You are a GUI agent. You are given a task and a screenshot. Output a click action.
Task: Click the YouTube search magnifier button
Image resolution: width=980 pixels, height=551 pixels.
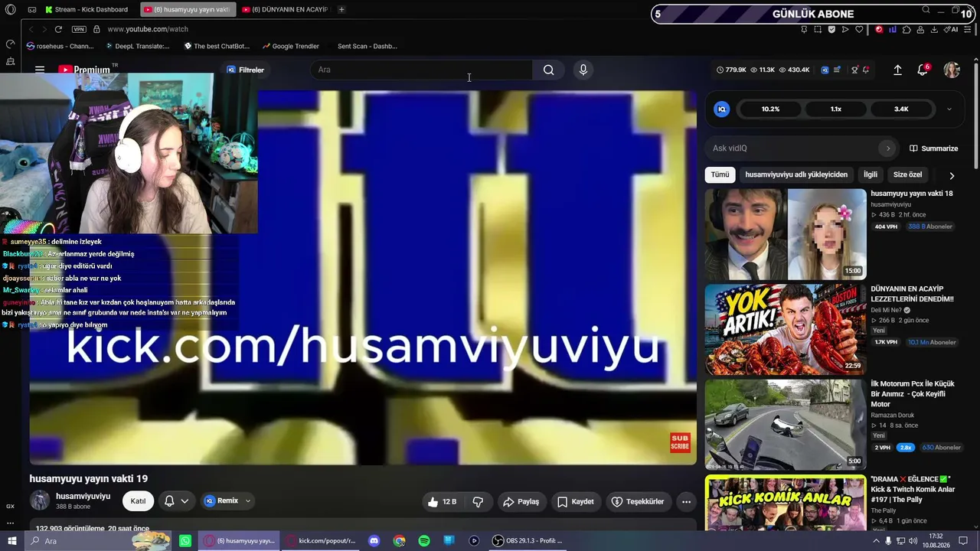tap(548, 70)
